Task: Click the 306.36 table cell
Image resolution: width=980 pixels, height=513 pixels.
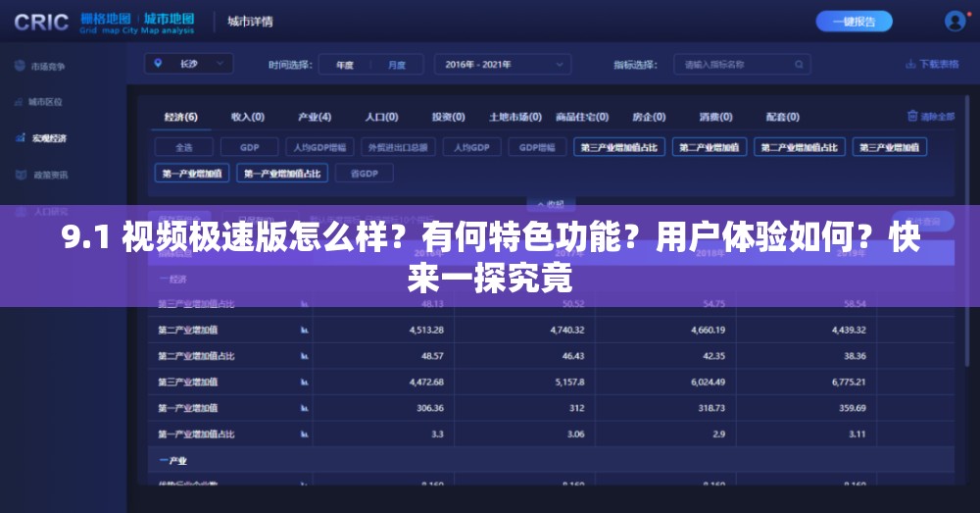Action: pyautogui.click(x=430, y=408)
